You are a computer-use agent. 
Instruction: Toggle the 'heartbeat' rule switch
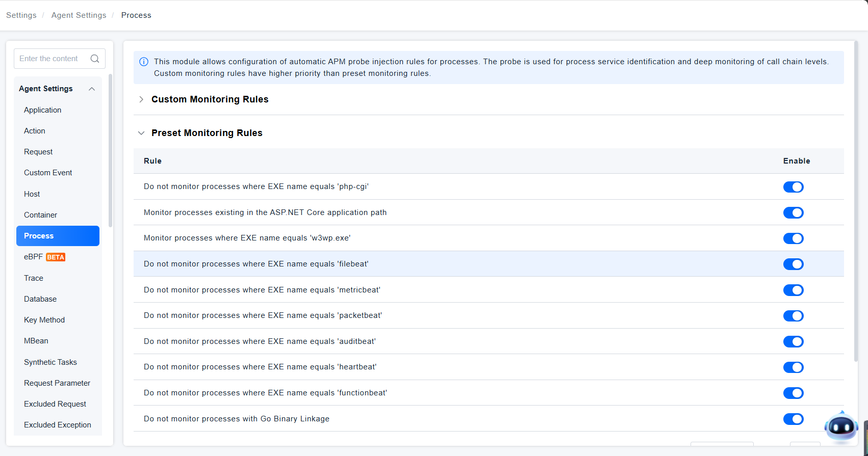point(793,367)
